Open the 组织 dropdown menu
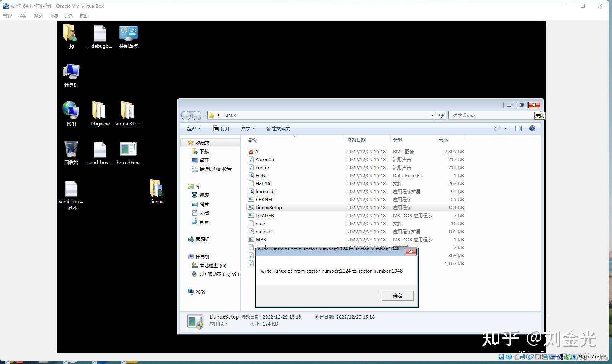Viewport: 612px width, 364px height. (x=194, y=128)
